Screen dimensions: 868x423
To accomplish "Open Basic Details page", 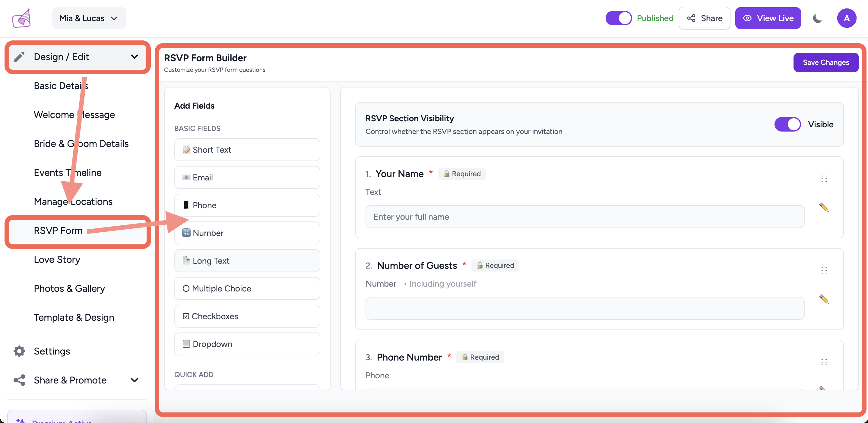I will pos(61,86).
